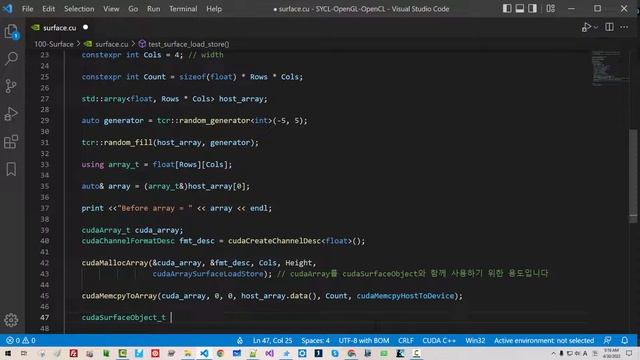Click the editor vertical scrollbar thumb
The width and height of the screenshot is (640, 360).
point(633,176)
